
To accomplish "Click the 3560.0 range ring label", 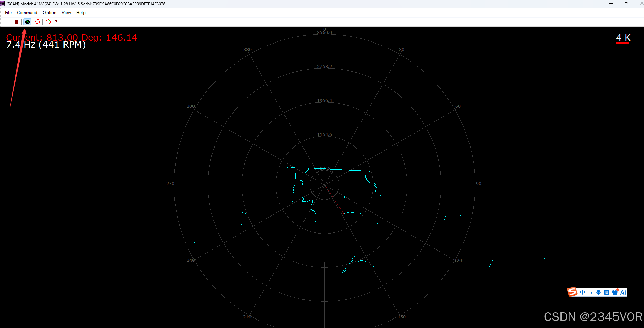I will pyautogui.click(x=325, y=33).
